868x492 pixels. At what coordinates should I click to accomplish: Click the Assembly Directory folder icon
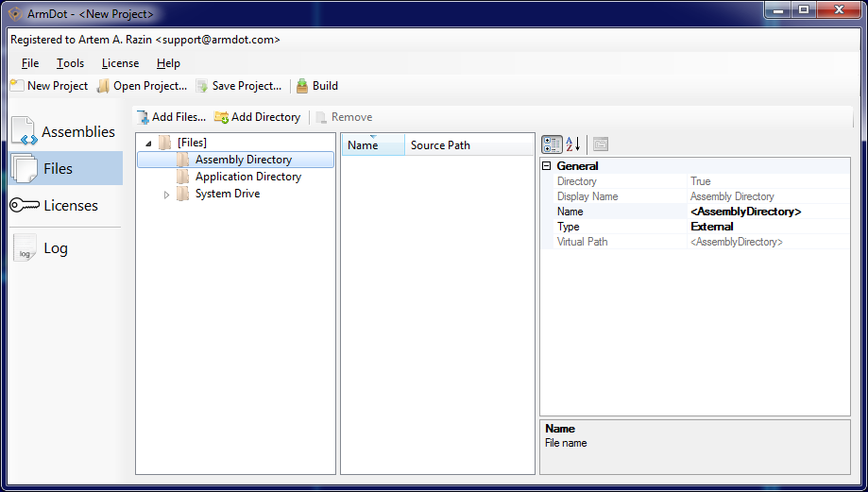coord(182,160)
